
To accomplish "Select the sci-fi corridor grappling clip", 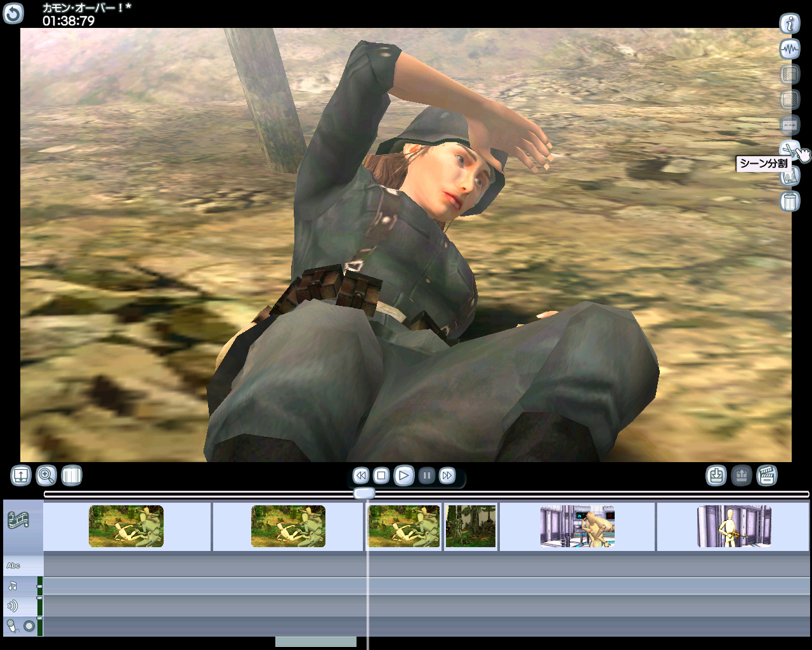I will pos(578,526).
